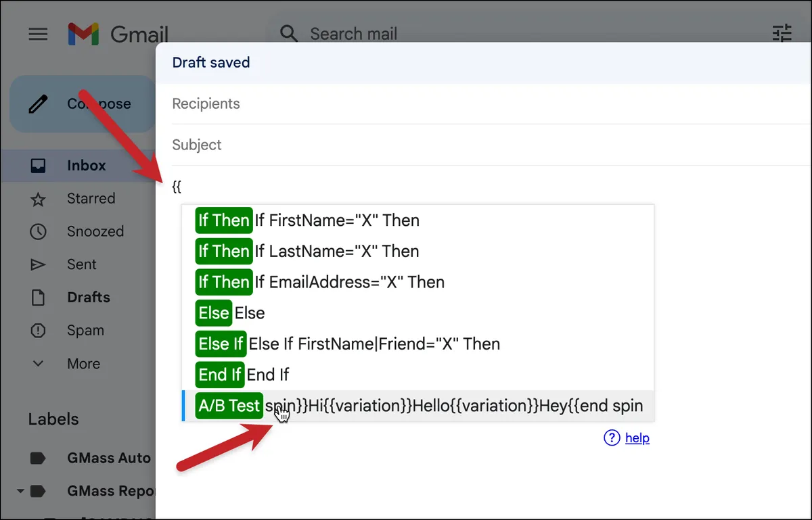812x520 pixels.
Task: Open the Drafts folder
Action: tap(88, 297)
